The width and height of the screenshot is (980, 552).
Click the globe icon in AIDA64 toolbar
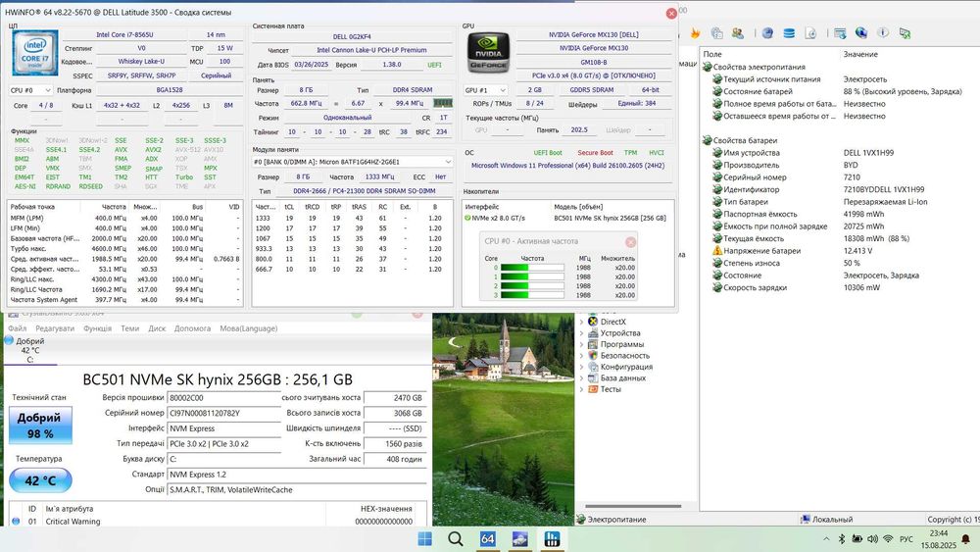[x=861, y=33]
